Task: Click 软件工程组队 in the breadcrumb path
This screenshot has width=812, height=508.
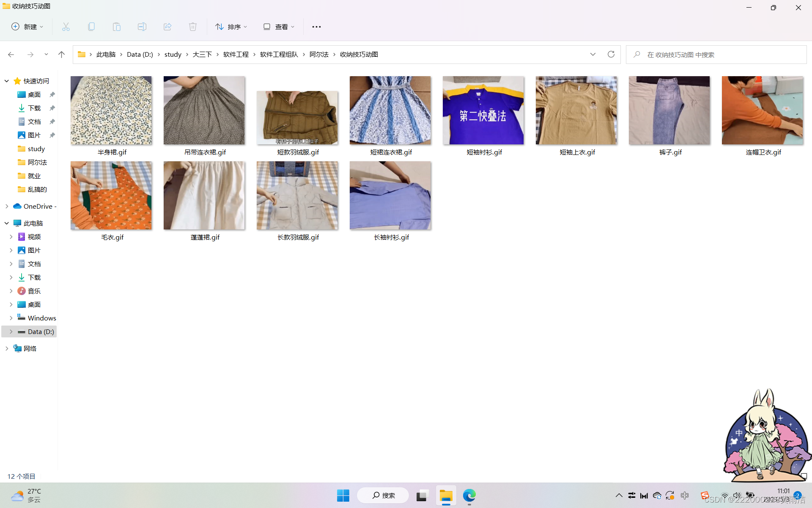Action: pos(279,54)
